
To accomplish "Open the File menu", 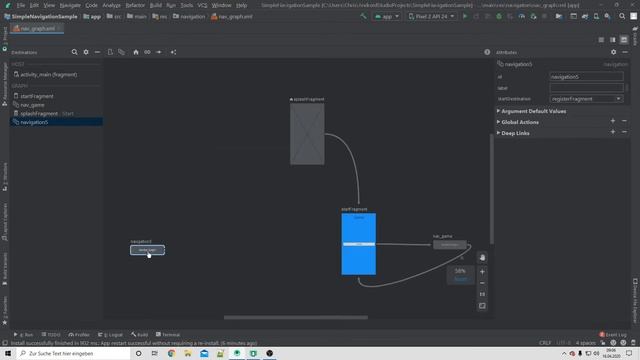I will point(21,5).
